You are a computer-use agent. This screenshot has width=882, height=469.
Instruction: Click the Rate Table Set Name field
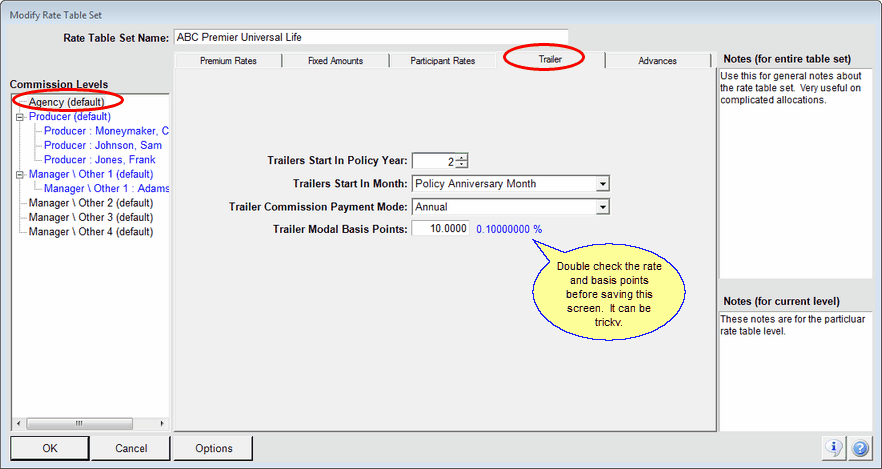click(370, 38)
